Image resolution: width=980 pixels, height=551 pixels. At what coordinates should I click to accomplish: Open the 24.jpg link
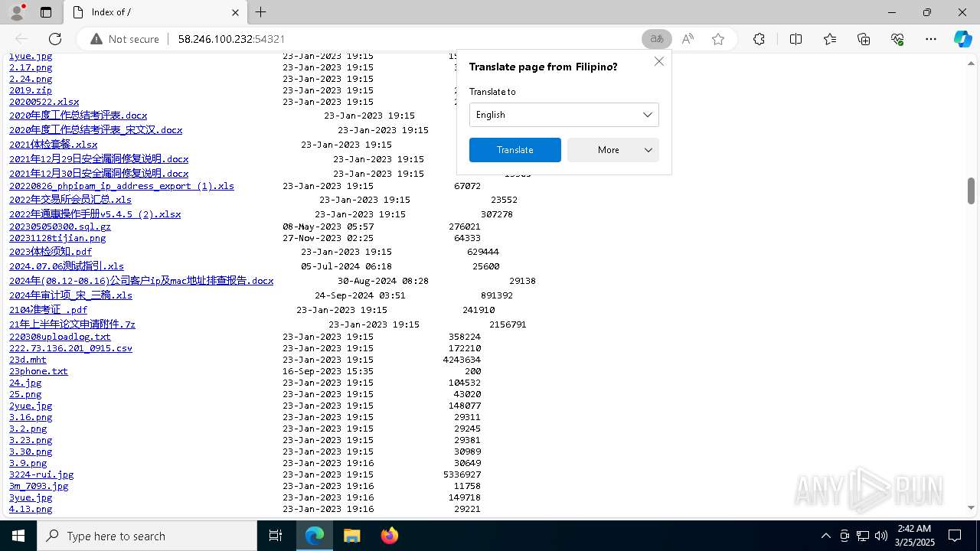point(25,383)
